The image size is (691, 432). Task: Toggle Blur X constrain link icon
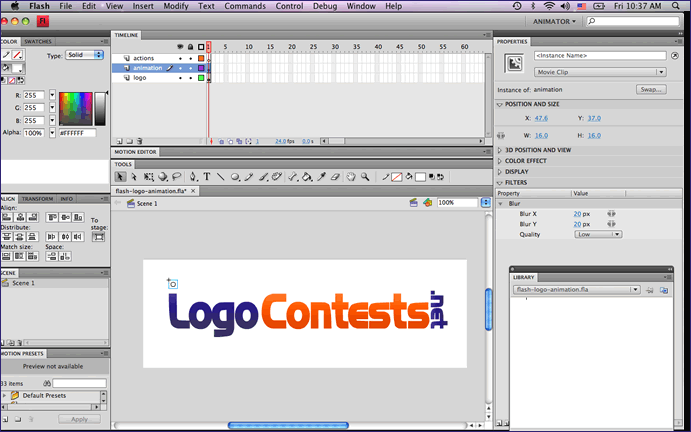pos(611,213)
